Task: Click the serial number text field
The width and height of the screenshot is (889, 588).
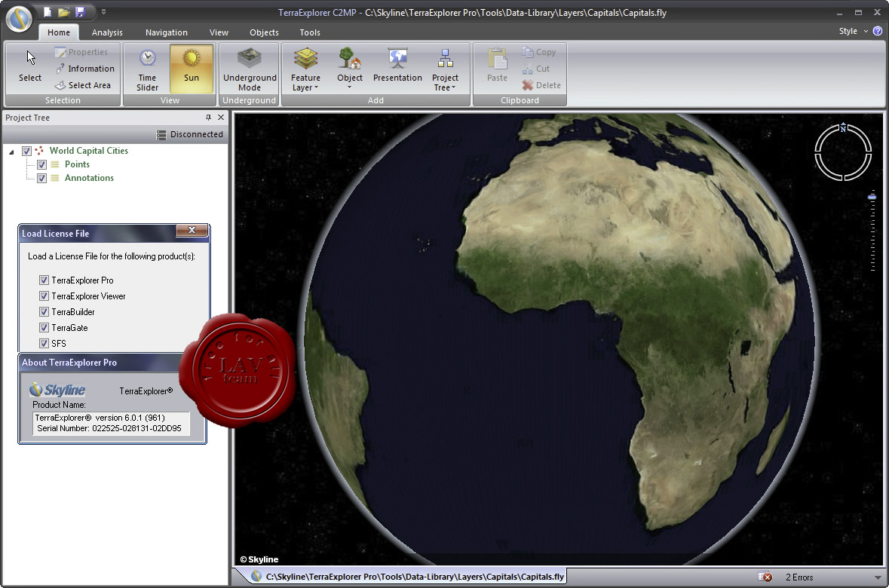Action: pyautogui.click(x=111, y=423)
